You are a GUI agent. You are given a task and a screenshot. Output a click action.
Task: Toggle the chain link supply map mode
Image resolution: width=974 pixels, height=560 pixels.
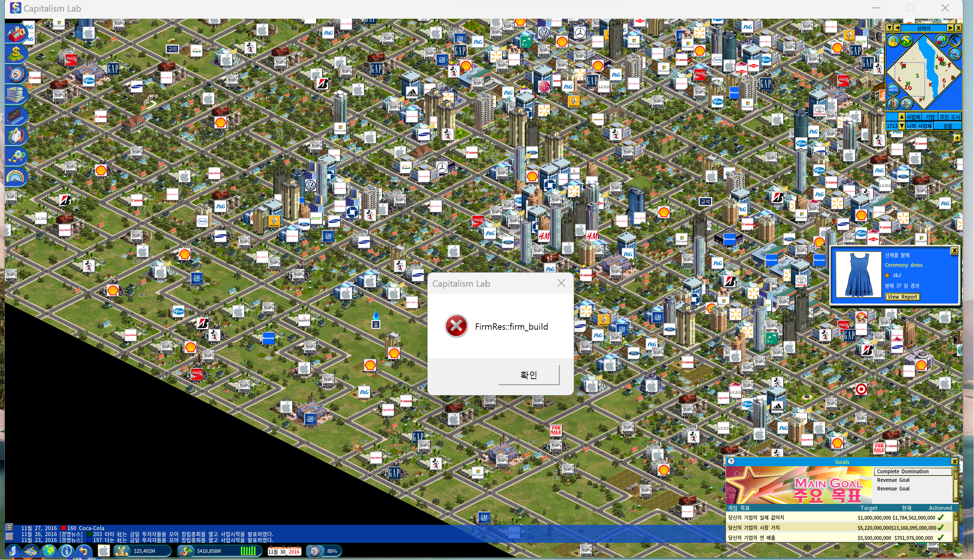(955, 54)
